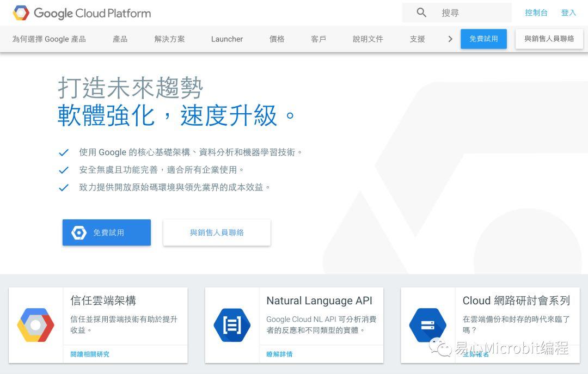Open the 閱讀相關研究 link

[x=90, y=354]
